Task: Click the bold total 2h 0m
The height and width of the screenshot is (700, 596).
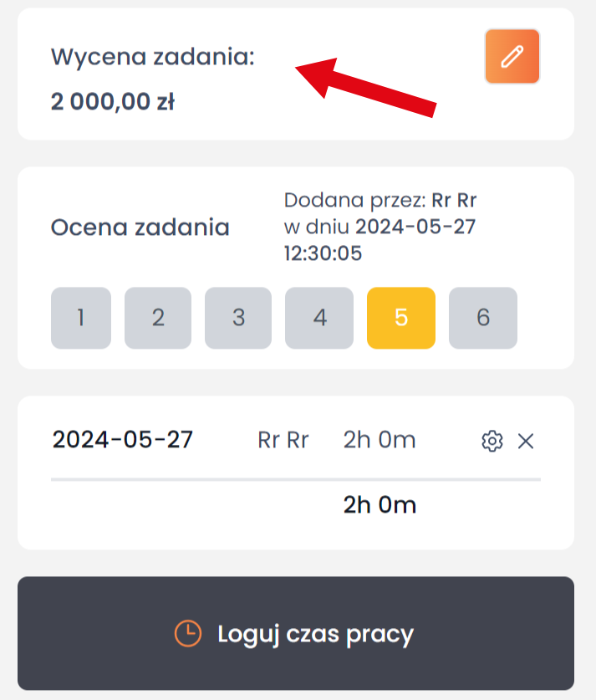Action: [x=380, y=504]
